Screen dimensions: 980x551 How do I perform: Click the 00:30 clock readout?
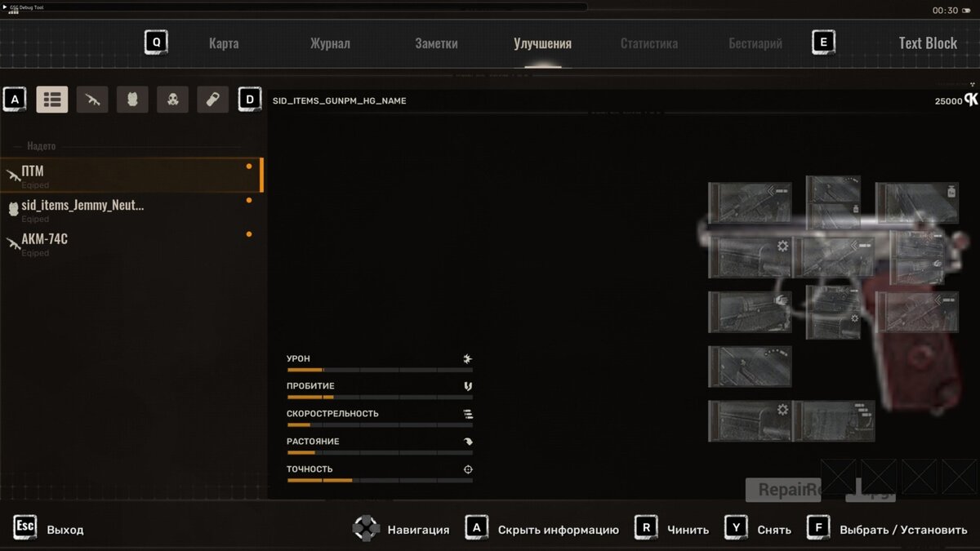click(x=945, y=11)
